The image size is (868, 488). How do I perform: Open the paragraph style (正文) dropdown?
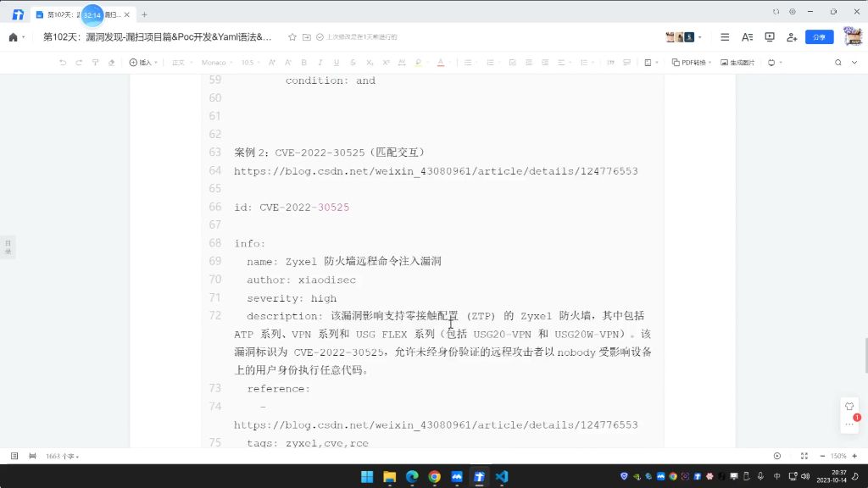[182, 63]
